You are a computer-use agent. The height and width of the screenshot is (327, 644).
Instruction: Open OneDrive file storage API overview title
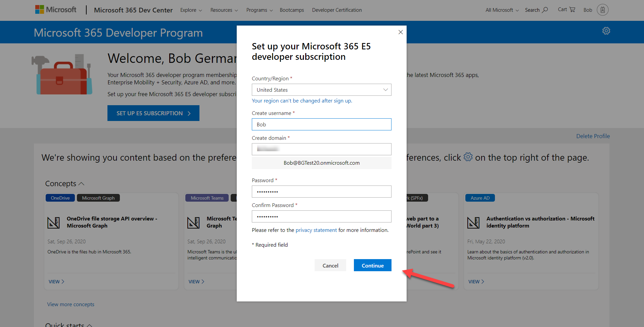(112, 222)
